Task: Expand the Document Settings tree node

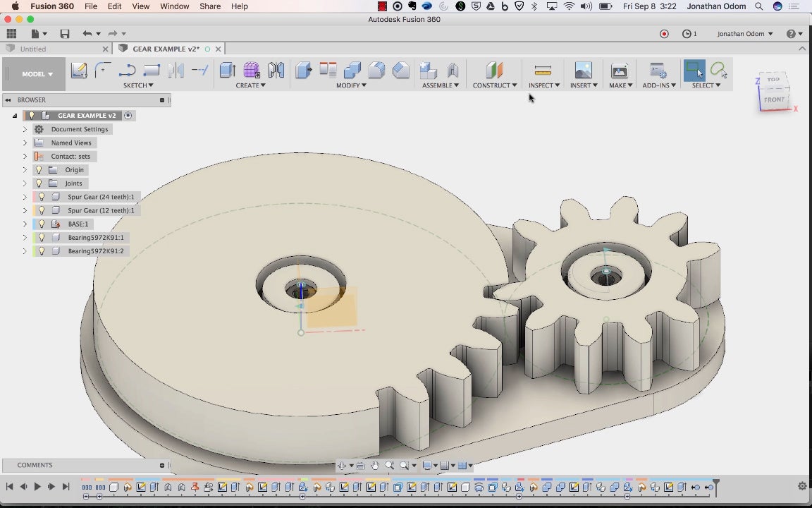Action: click(25, 129)
